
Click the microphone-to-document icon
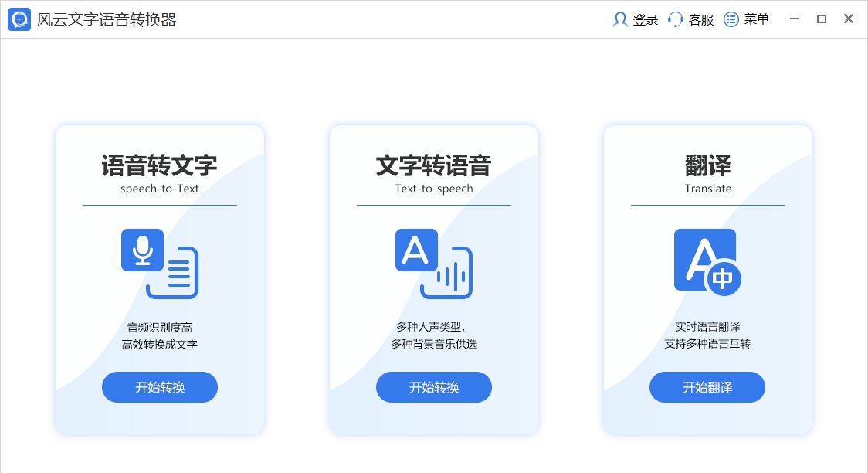coord(159,264)
